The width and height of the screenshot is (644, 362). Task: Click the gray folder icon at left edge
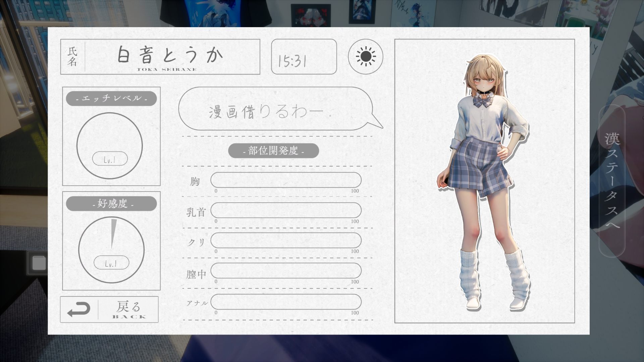[x=39, y=263]
